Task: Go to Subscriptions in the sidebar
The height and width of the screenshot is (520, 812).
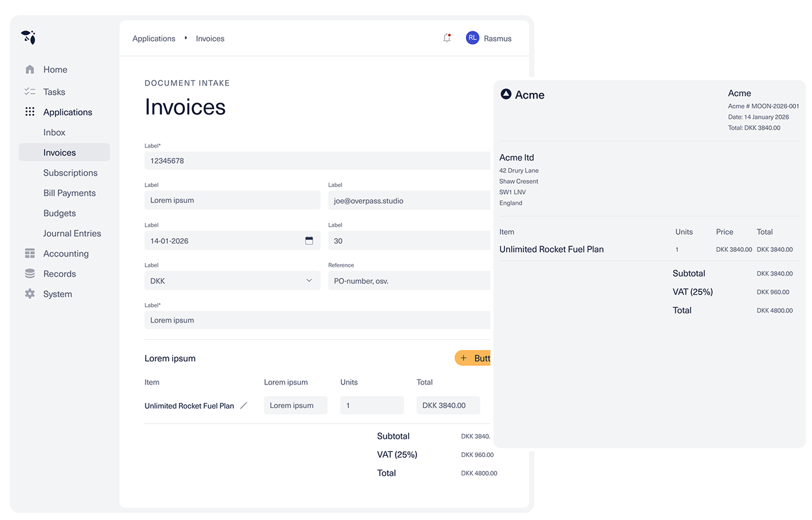Action: tap(70, 172)
